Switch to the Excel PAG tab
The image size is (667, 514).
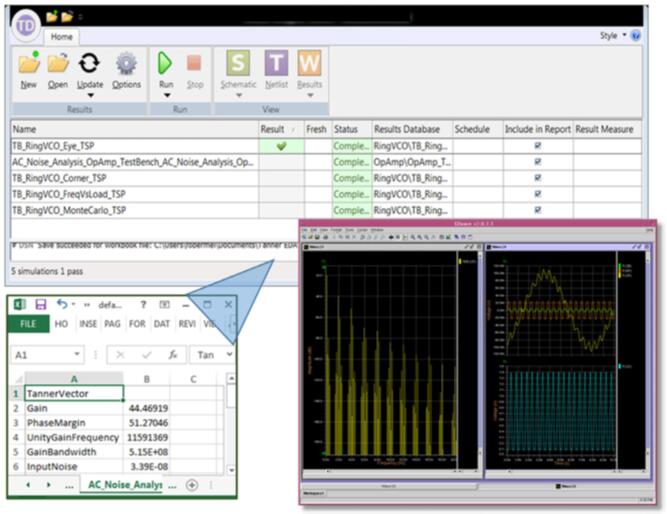tap(112, 324)
